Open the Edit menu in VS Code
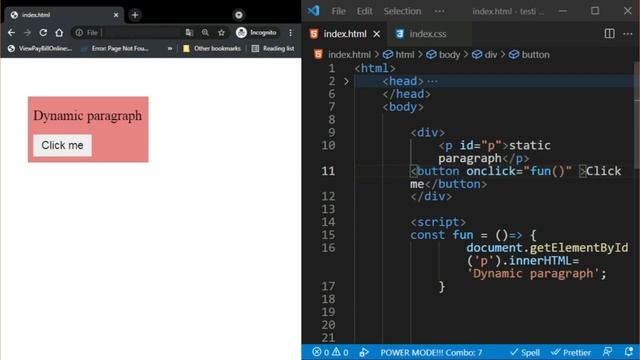The image size is (640, 360). click(364, 11)
